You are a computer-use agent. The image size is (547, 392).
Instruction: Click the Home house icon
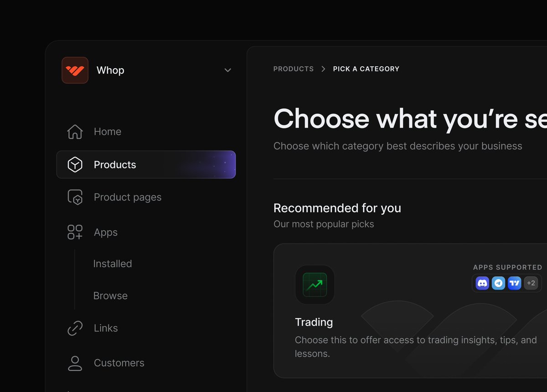[x=75, y=132]
